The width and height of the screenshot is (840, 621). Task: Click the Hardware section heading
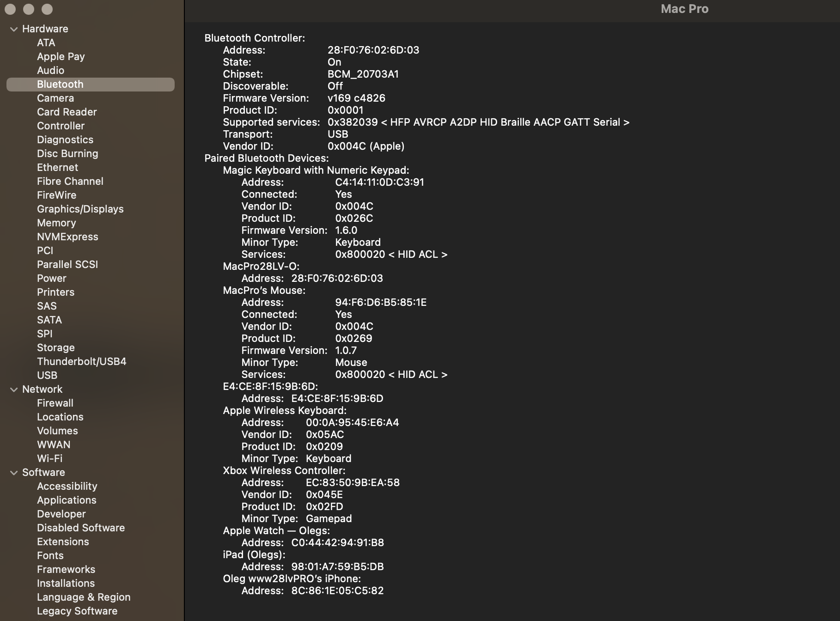pos(45,29)
